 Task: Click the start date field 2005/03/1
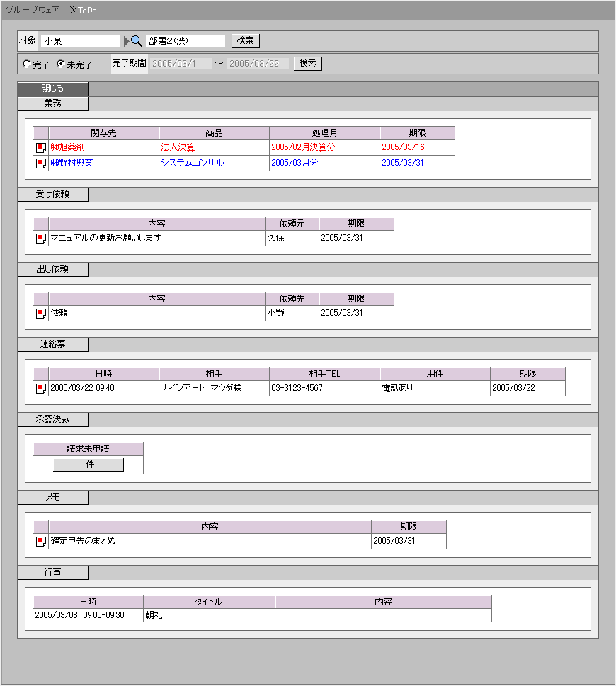tap(181, 64)
